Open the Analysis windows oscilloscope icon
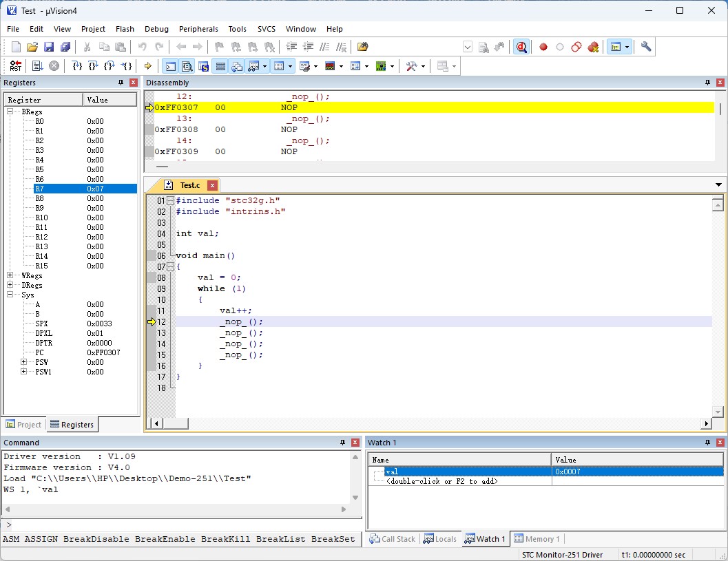This screenshot has height=561, width=728. tap(330, 66)
